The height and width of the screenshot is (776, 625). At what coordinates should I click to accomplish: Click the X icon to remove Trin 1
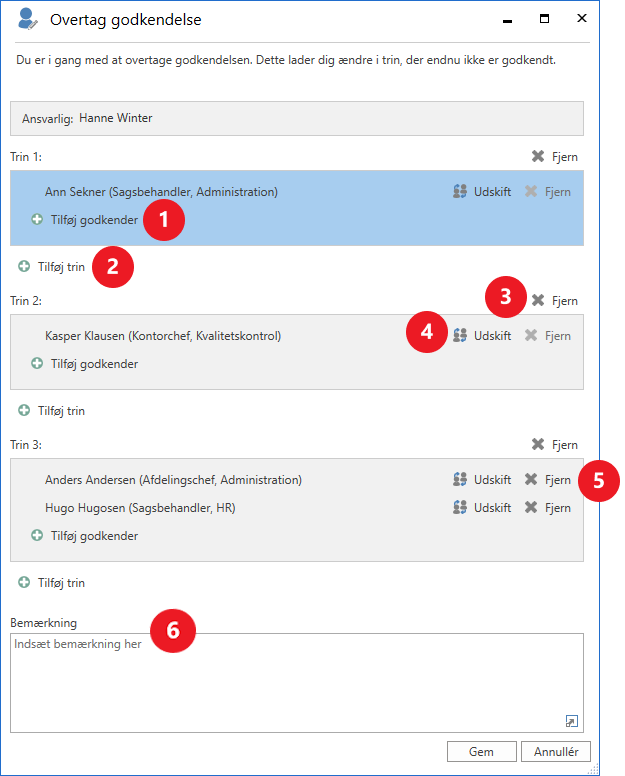click(x=537, y=156)
